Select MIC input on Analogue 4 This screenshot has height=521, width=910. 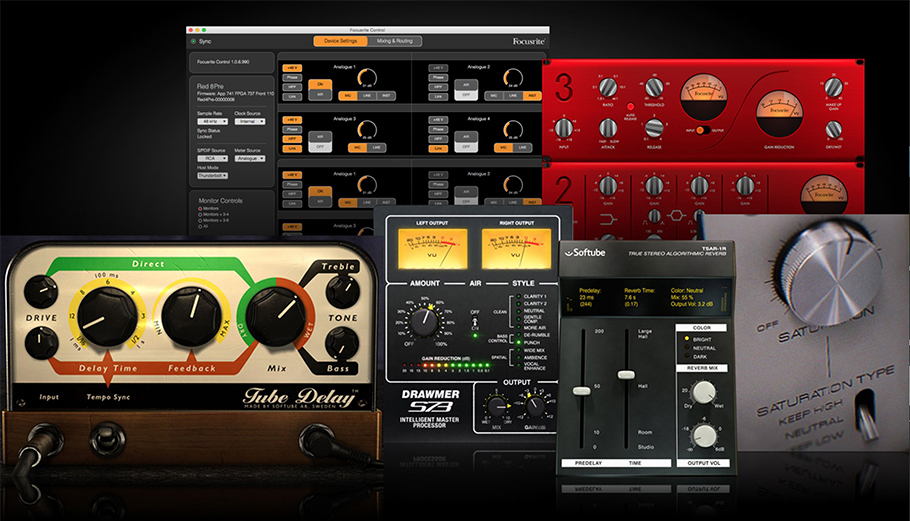[503, 147]
